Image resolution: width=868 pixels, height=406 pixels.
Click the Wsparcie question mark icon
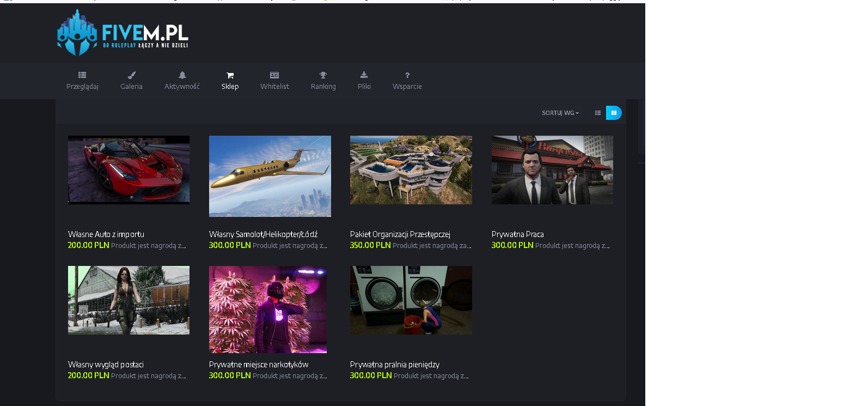(x=407, y=75)
